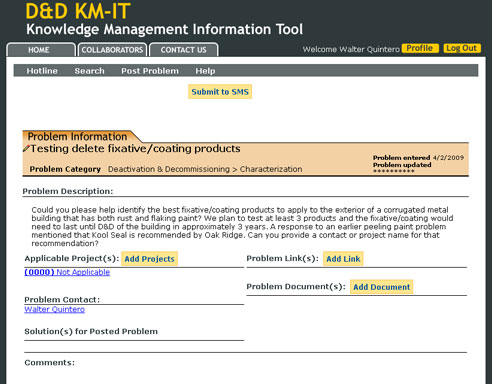Image resolution: width=492 pixels, height=384 pixels.
Task: Click the 'Solution(s) for Posted Problem' heading
Action: click(x=91, y=331)
